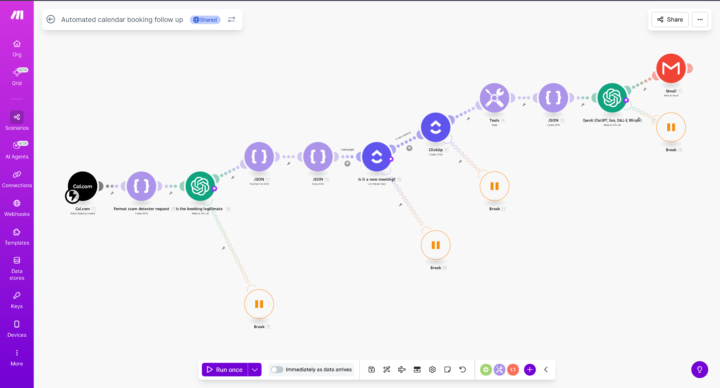Open Templates in the sidebar
The width and height of the screenshot is (720, 388).
(x=17, y=236)
